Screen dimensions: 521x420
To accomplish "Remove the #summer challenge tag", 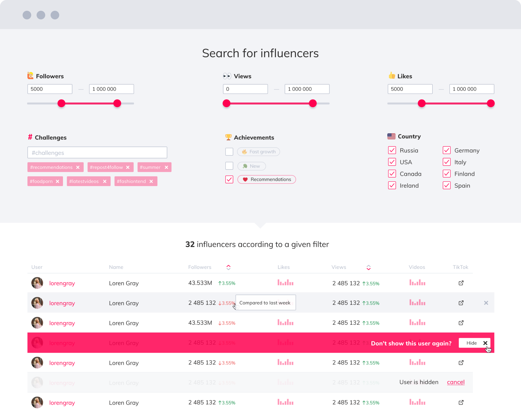I will click(166, 167).
